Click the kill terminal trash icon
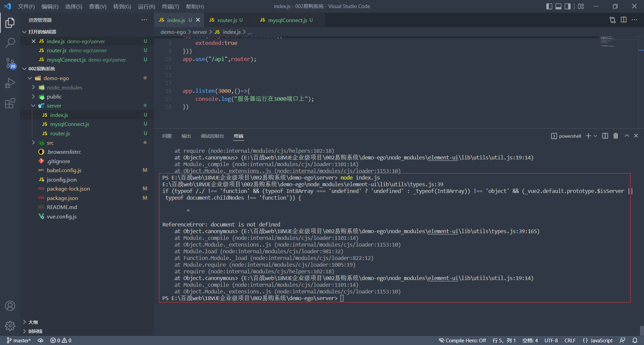Image resolution: width=644 pixels, height=345 pixels. (x=616, y=136)
